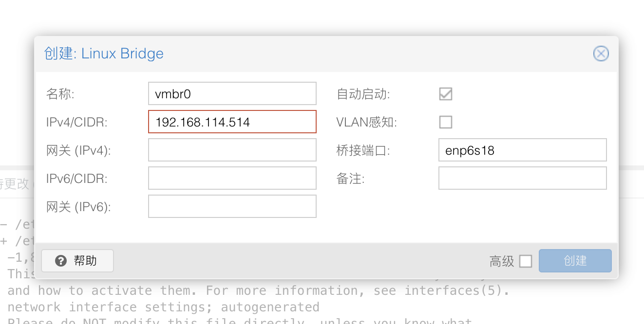Click the IPv4/CIDR label text
Viewport: 644px width, 324px height.
click(x=76, y=122)
